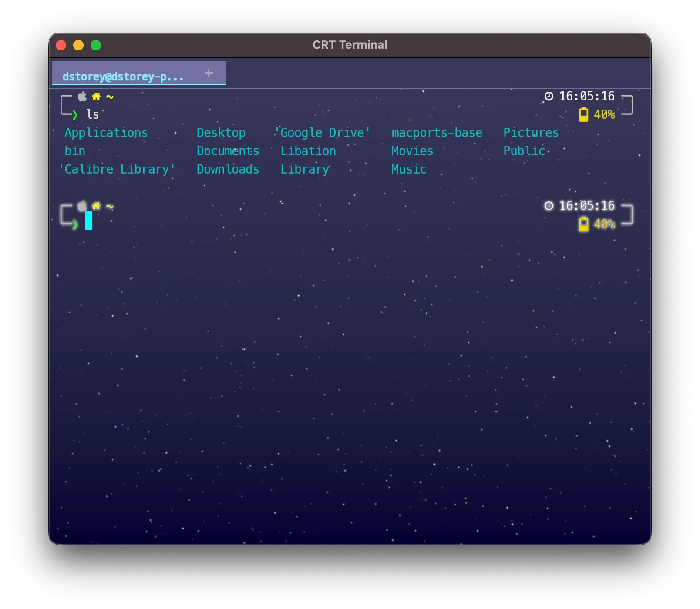Viewport: 700px width, 609px height.
Task: Close the CRT Terminal window
Action: click(61, 45)
